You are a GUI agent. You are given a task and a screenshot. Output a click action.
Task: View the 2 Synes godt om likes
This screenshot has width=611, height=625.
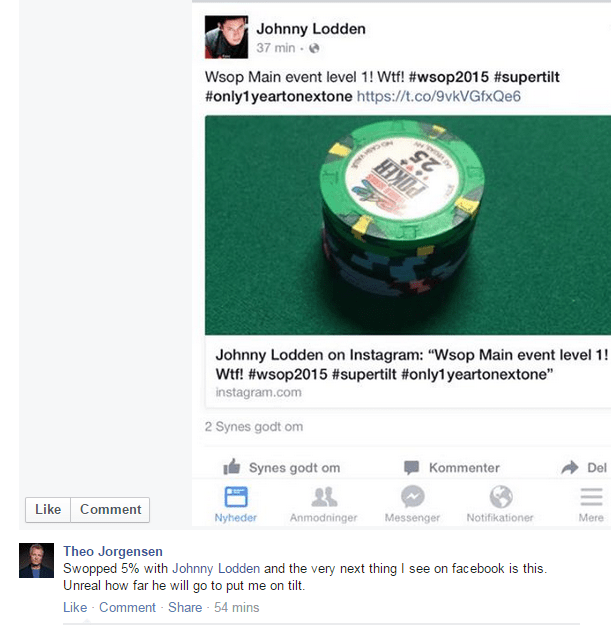[254, 426]
